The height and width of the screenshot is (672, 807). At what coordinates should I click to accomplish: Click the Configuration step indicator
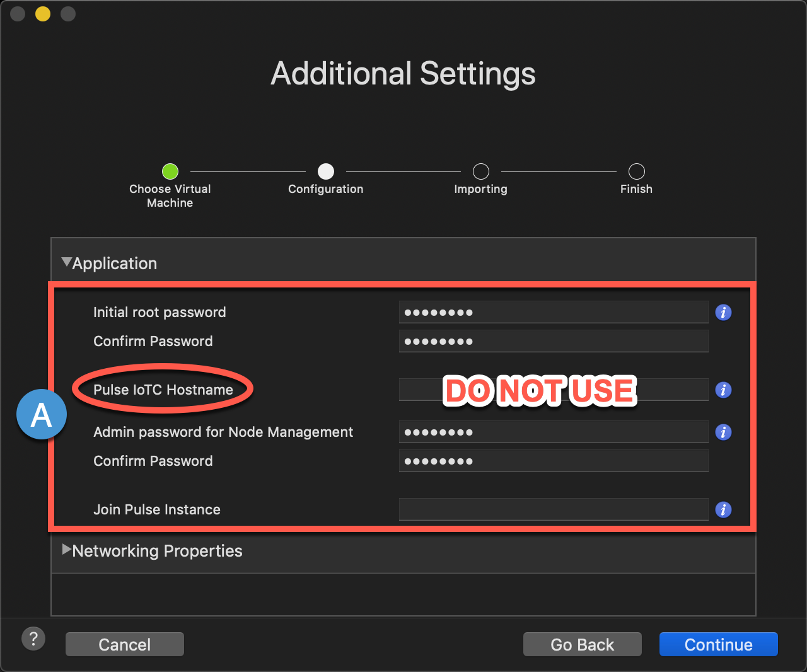click(326, 171)
